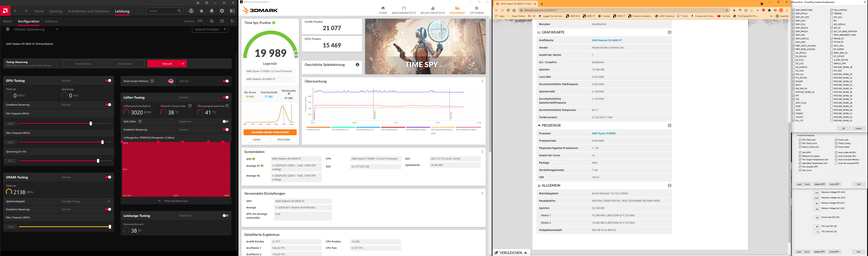Click the export tuning profile icon

click(222, 21)
